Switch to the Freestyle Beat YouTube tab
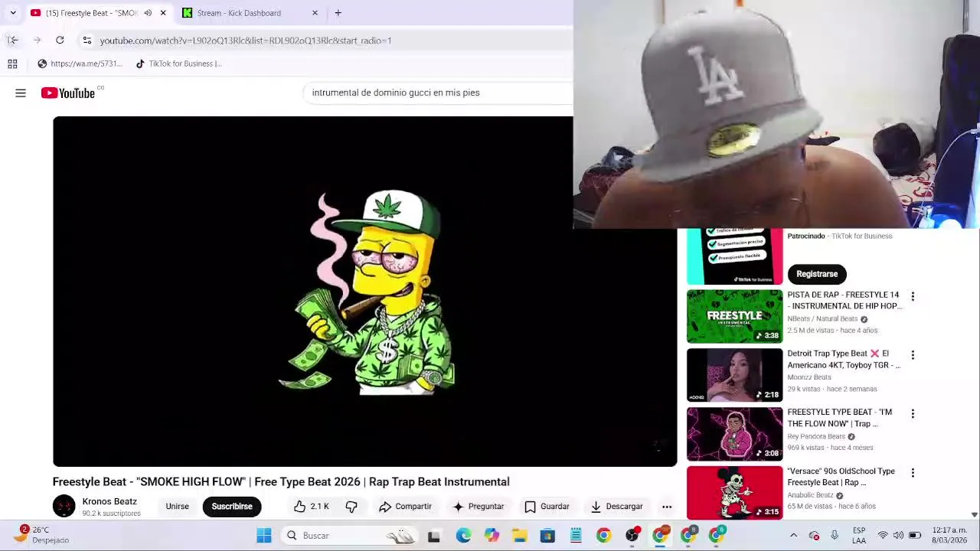980x551 pixels. [x=90, y=13]
